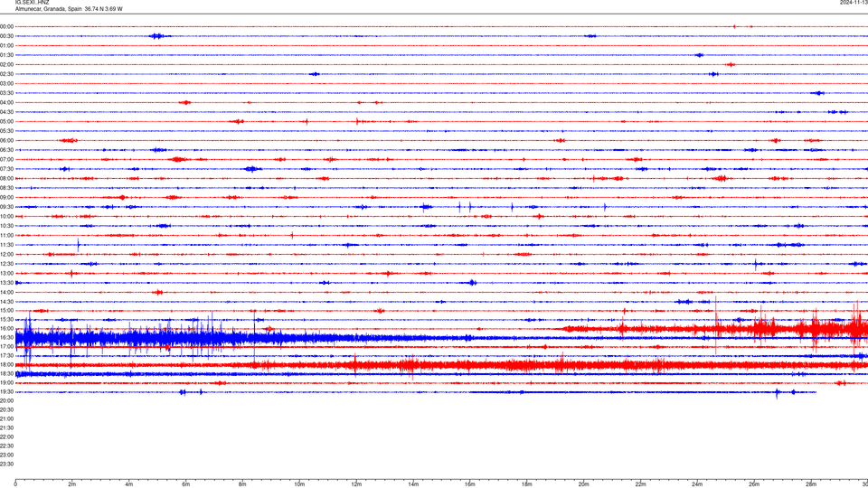Screen dimensions: 868x488
Task: Click the 11:30 time row label
Action: (6, 245)
